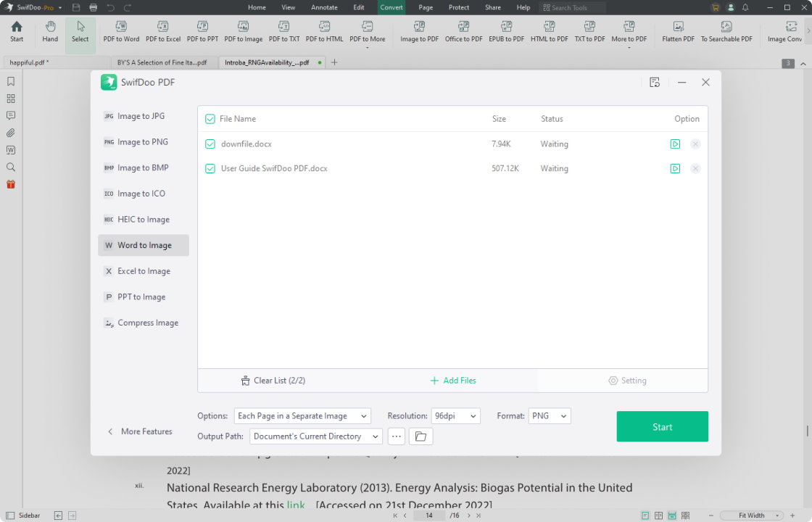Choose Excel to Image in side list
The width and height of the screenshot is (812, 522).
tap(144, 271)
